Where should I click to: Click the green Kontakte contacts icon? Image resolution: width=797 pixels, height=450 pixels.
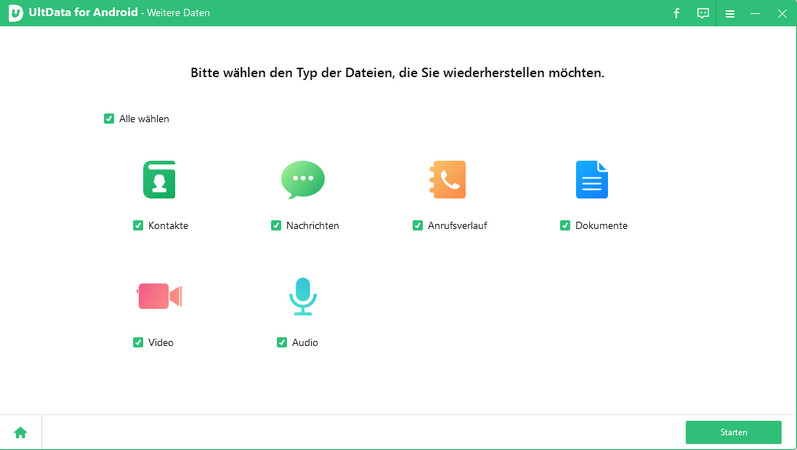coord(159,180)
